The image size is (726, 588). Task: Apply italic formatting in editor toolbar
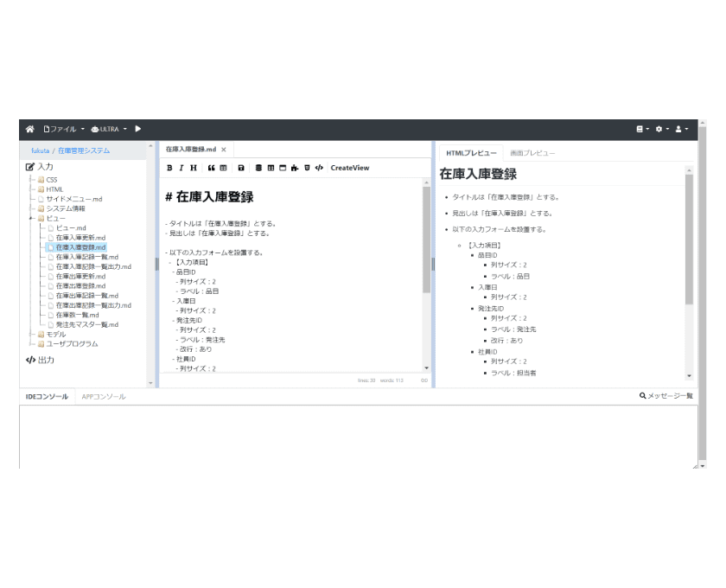click(x=181, y=168)
